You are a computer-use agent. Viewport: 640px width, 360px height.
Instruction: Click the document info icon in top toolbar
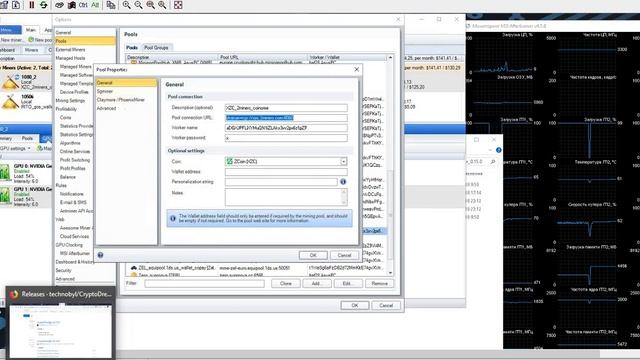point(16,5)
